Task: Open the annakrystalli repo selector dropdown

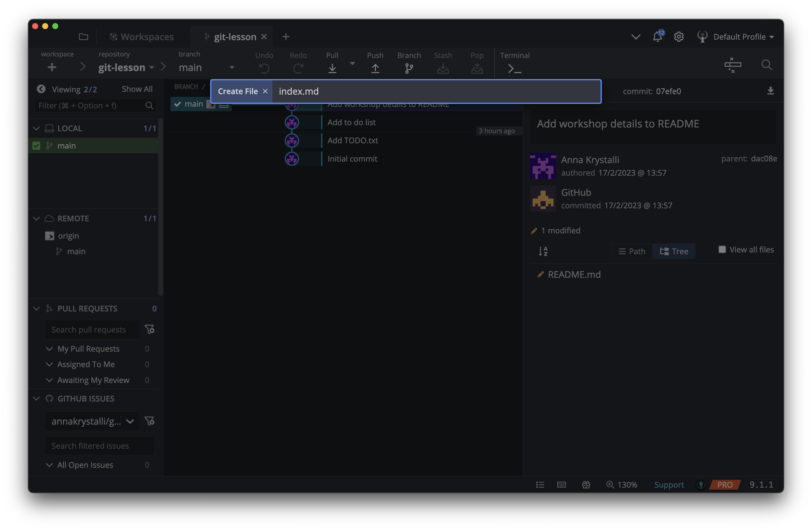Action: click(x=92, y=421)
